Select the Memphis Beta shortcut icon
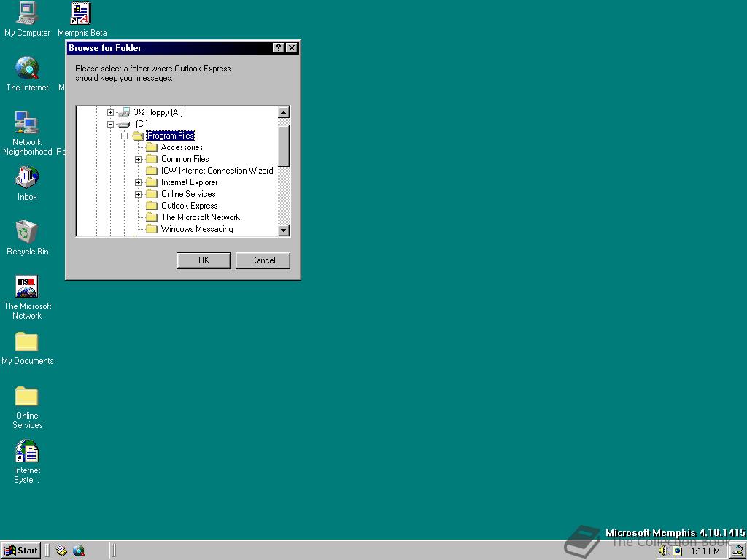 point(81,13)
